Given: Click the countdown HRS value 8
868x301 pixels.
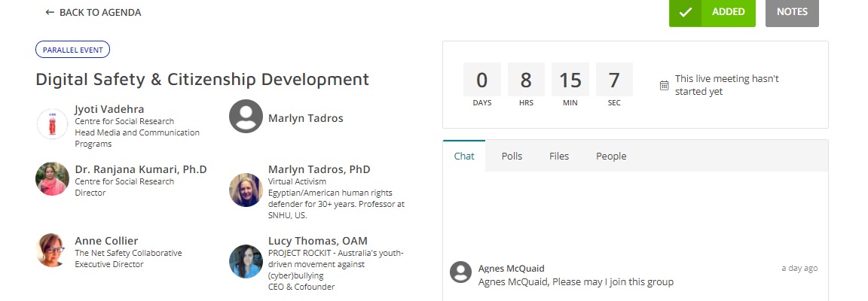Looking at the screenshot, I should pyautogui.click(x=526, y=81).
